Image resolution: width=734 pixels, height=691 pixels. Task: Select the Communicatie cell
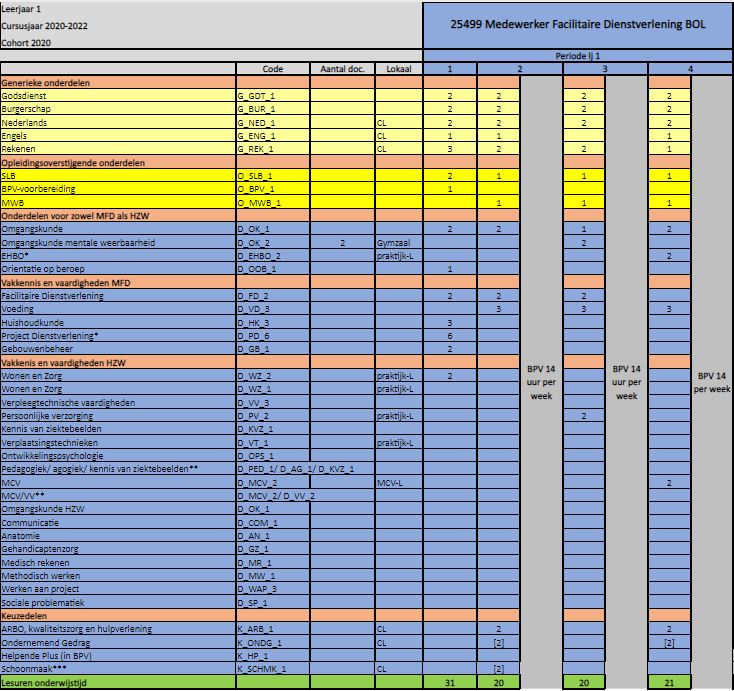pyautogui.click(x=118, y=522)
